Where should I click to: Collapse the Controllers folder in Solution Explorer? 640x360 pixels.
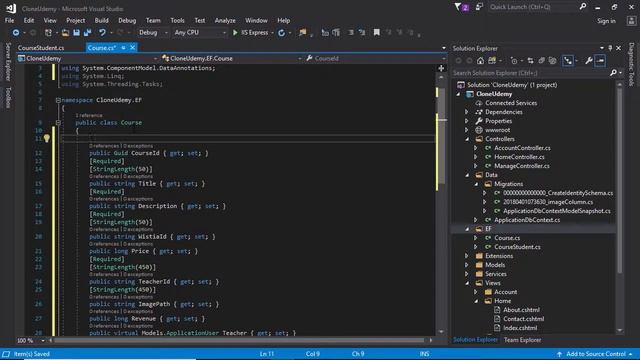[467, 139]
